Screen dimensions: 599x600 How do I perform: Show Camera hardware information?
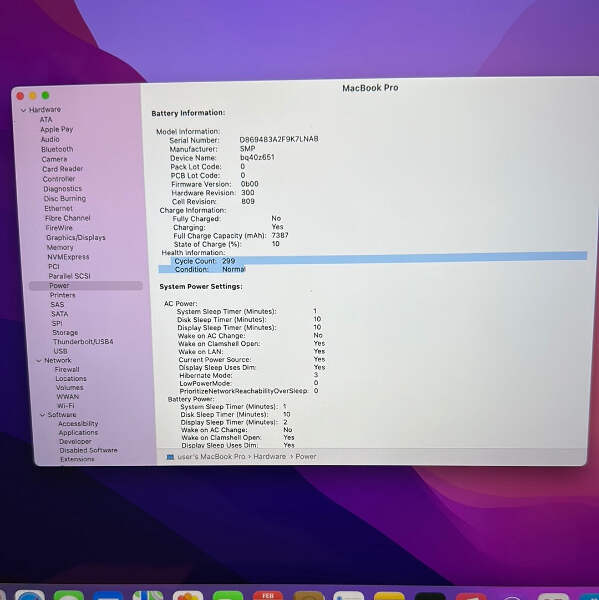(54, 159)
